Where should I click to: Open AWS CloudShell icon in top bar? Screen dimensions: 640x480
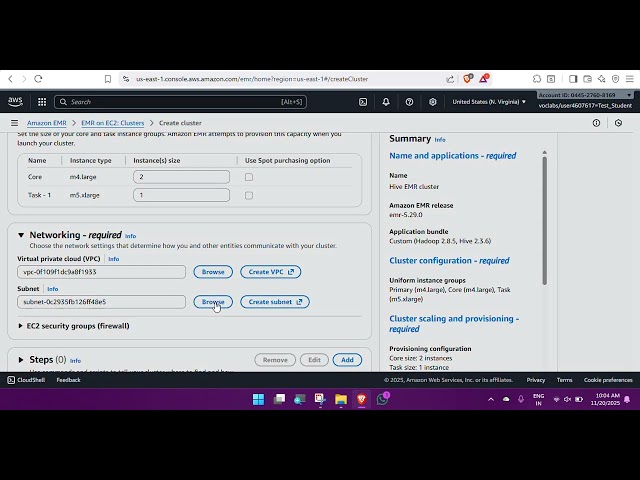pyautogui.click(x=363, y=102)
